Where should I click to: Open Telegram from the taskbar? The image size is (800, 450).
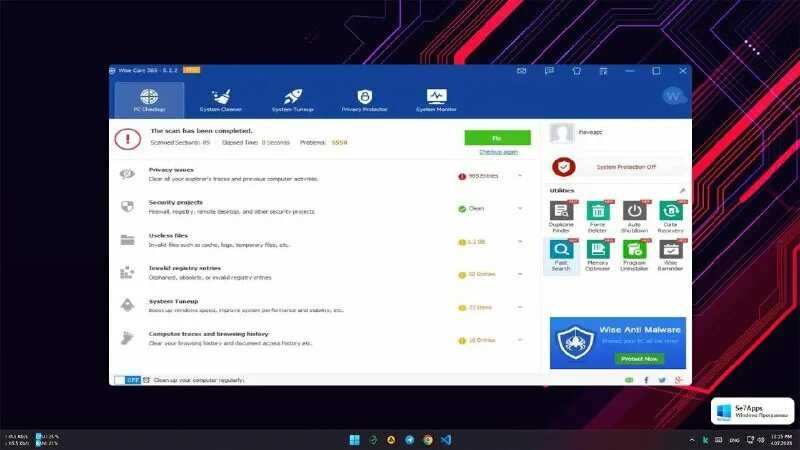click(410, 440)
